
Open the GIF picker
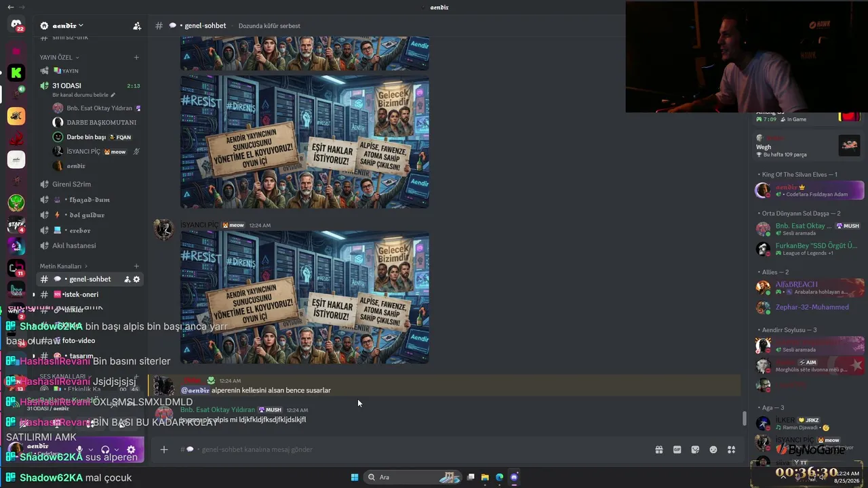[x=677, y=449]
